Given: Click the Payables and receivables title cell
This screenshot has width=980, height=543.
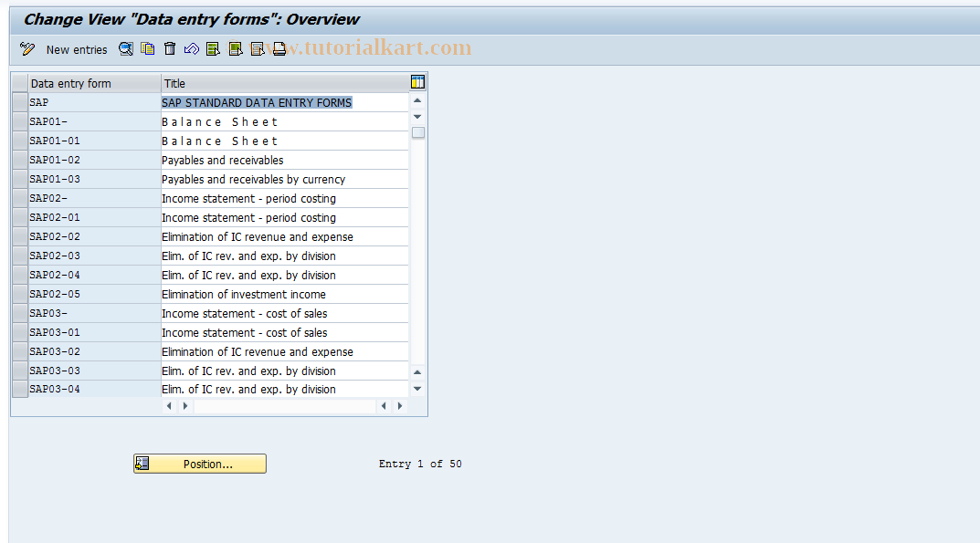Looking at the screenshot, I should [x=285, y=160].
